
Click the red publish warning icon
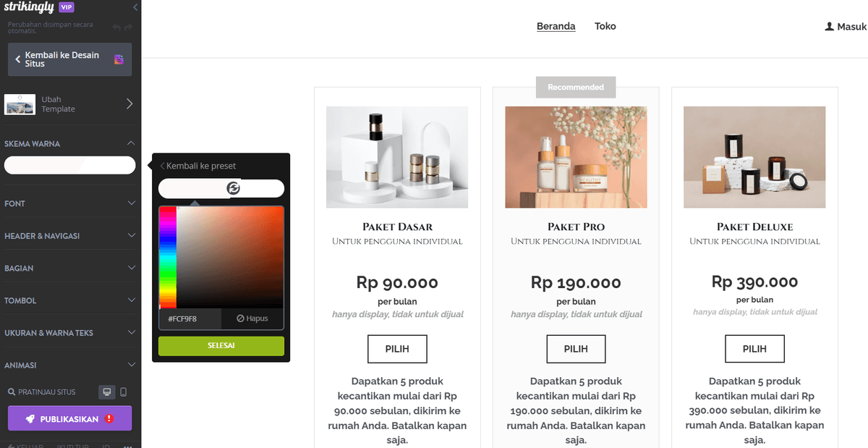click(109, 418)
